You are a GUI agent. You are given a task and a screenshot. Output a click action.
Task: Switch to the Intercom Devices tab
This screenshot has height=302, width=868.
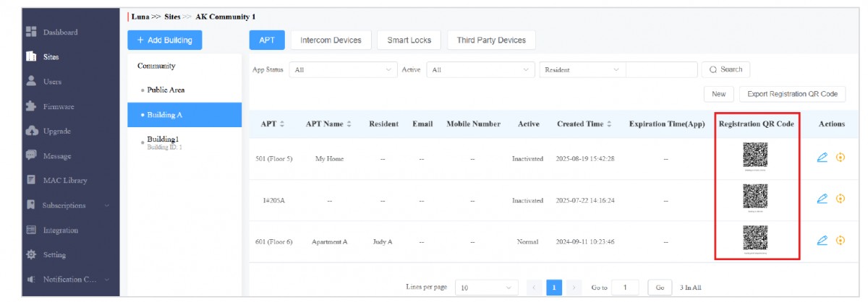tap(331, 40)
